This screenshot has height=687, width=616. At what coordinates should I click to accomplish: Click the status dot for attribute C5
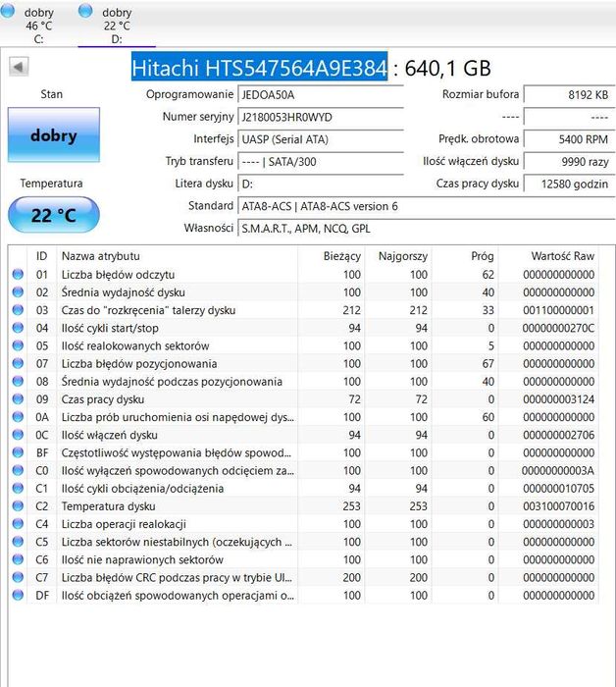(18, 542)
